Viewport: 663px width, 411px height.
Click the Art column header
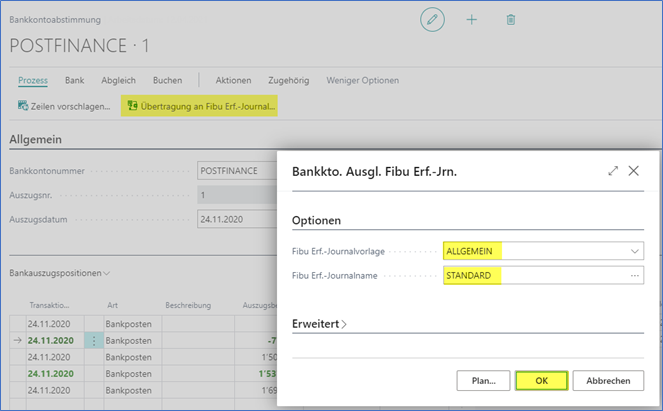(x=112, y=305)
